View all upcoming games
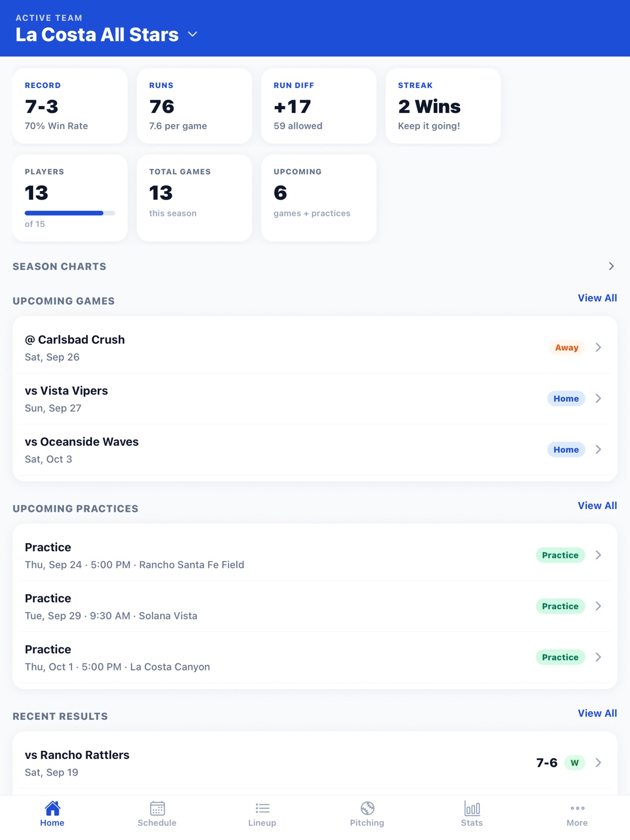 597,298
